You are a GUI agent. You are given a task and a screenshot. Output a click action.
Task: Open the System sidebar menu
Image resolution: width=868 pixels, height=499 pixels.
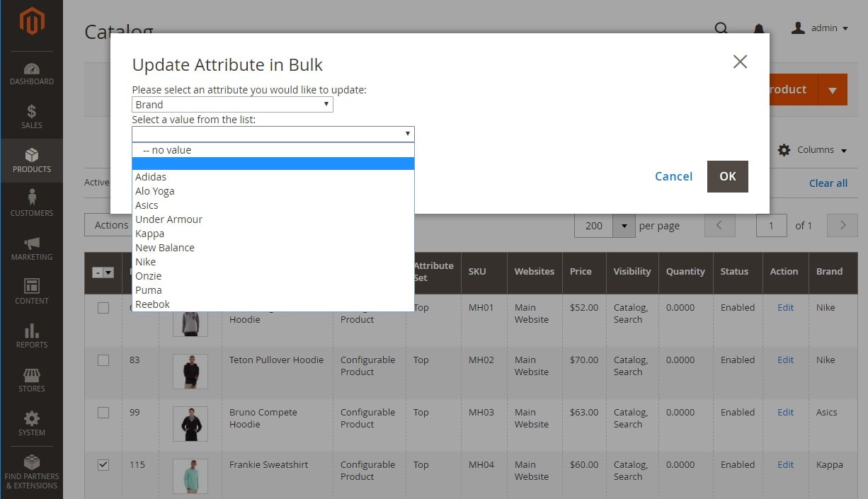click(32, 424)
